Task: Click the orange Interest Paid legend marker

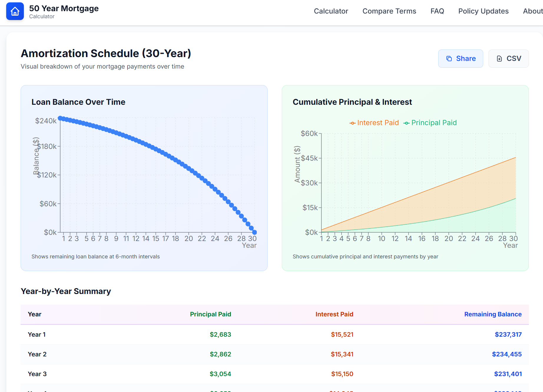Action: click(352, 123)
